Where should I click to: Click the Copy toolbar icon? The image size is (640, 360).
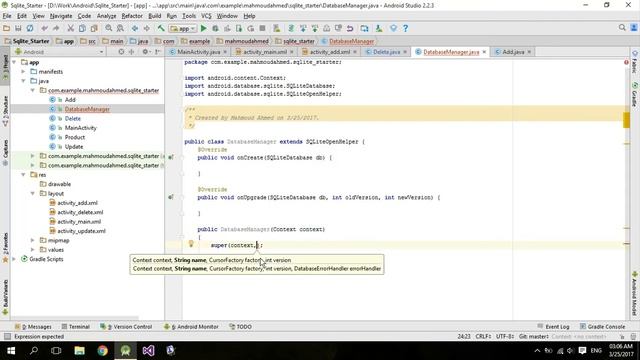(x=82, y=28)
